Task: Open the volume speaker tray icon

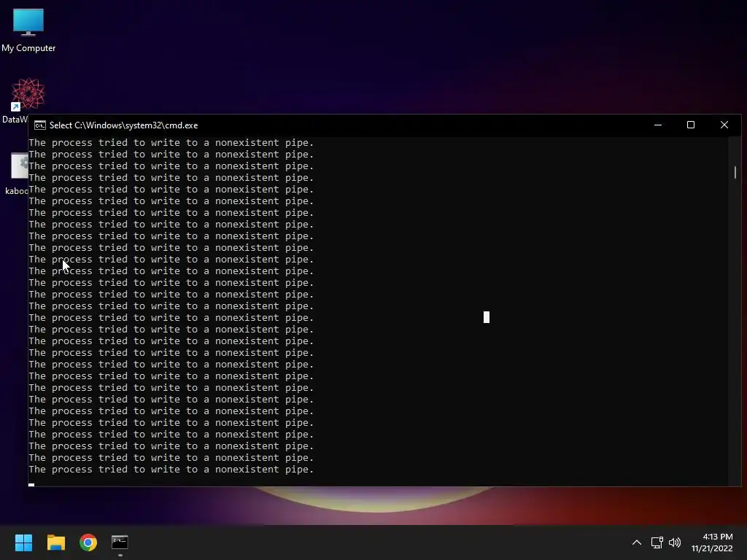Action: (x=675, y=542)
